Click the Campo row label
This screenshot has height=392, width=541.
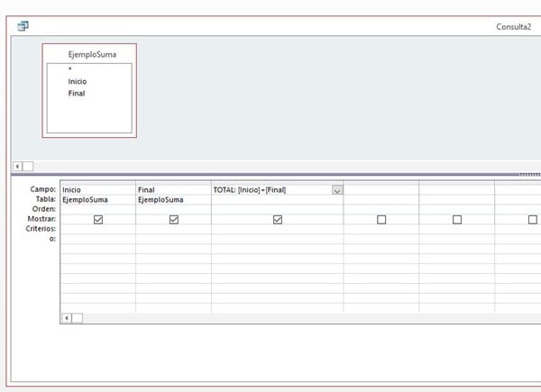pos(42,189)
